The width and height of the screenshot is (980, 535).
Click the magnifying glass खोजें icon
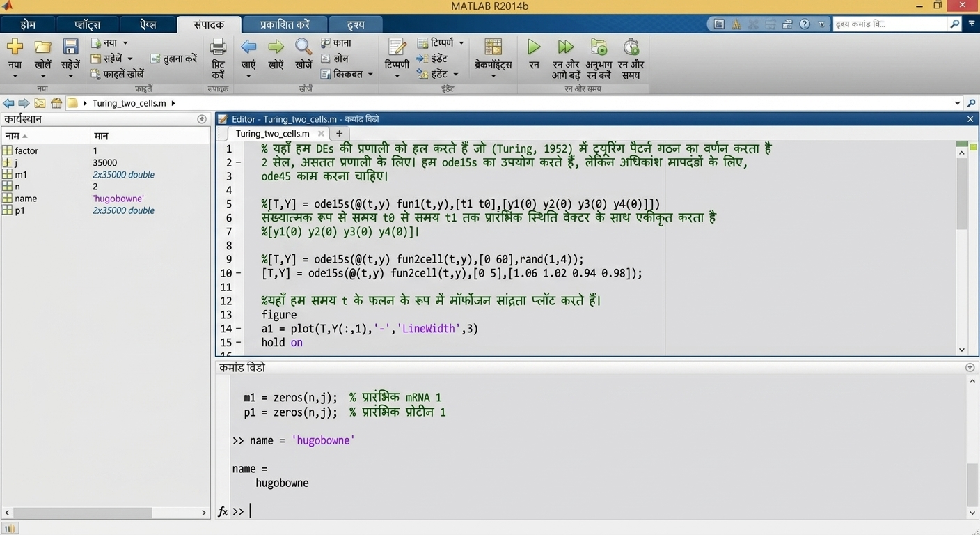pyautogui.click(x=303, y=47)
